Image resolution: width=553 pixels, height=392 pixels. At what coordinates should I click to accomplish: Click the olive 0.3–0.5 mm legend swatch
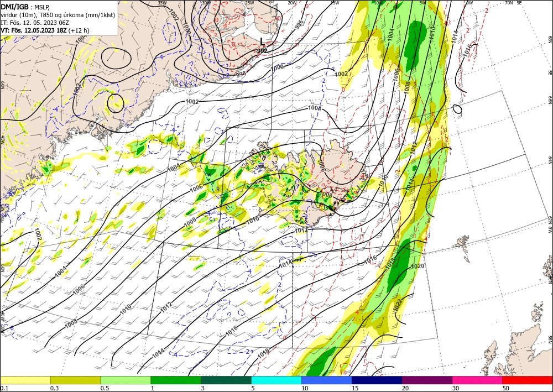coord(75,380)
